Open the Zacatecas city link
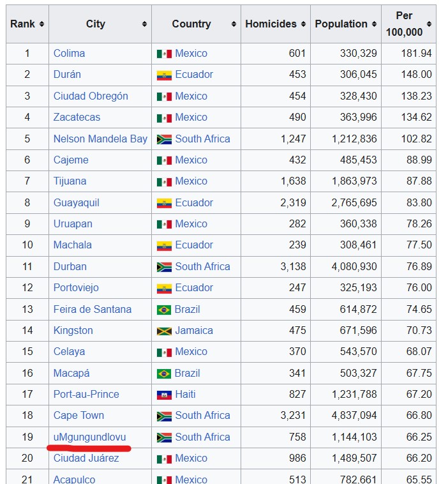 coord(77,117)
